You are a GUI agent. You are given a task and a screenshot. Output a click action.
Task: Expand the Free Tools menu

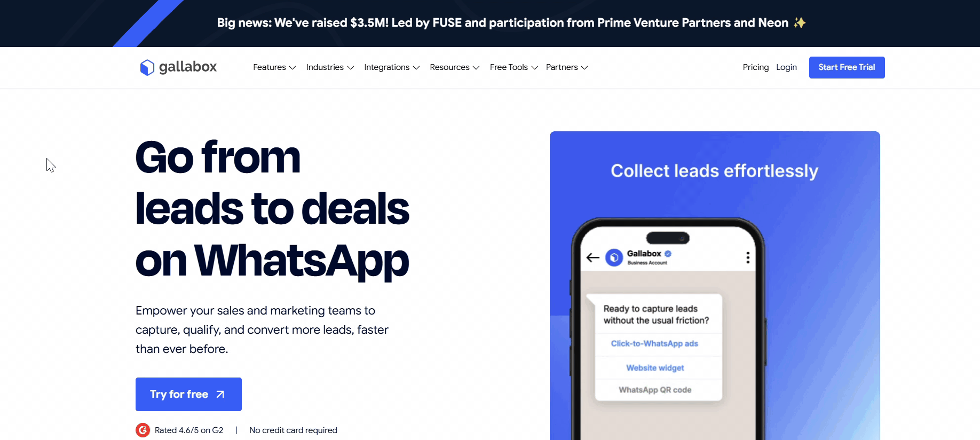[513, 67]
